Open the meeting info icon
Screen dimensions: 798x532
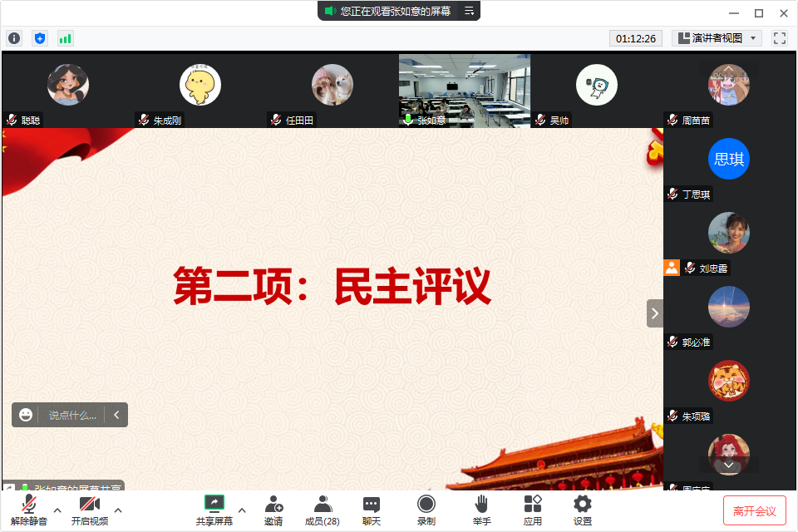[x=14, y=38]
